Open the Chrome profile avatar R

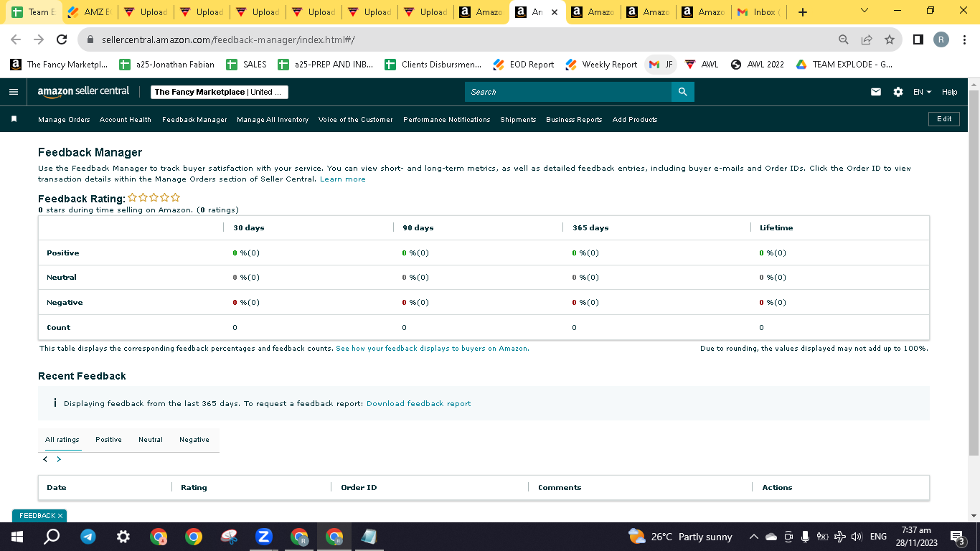tap(941, 39)
